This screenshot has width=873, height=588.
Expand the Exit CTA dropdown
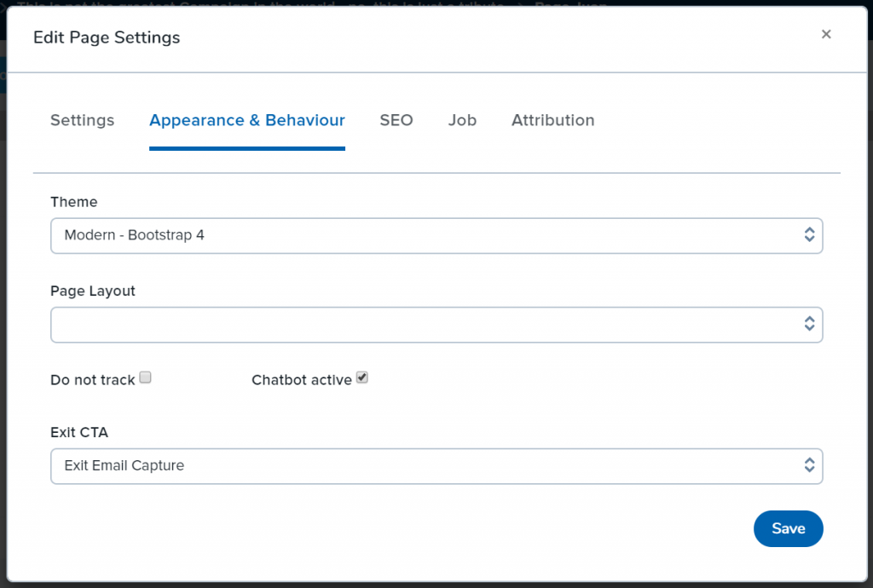436,465
